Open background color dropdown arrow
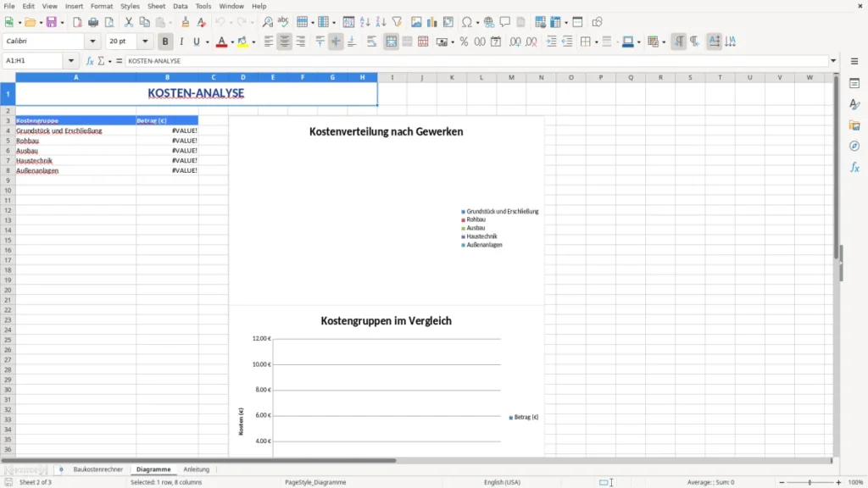The height and width of the screenshot is (488, 868). click(253, 42)
